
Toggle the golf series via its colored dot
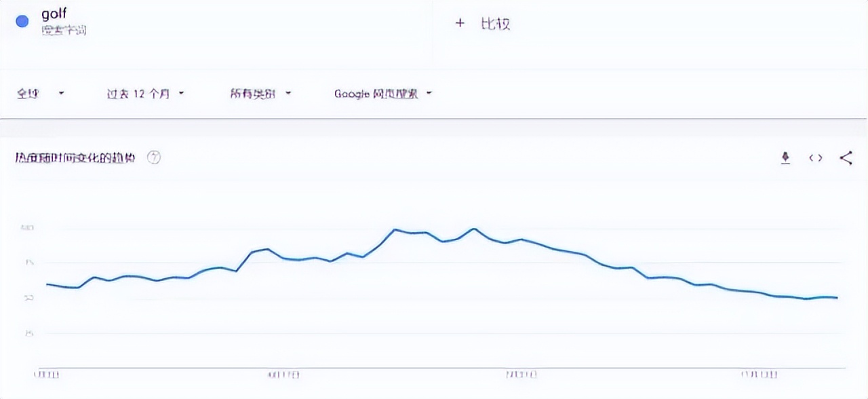tap(22, 21)
